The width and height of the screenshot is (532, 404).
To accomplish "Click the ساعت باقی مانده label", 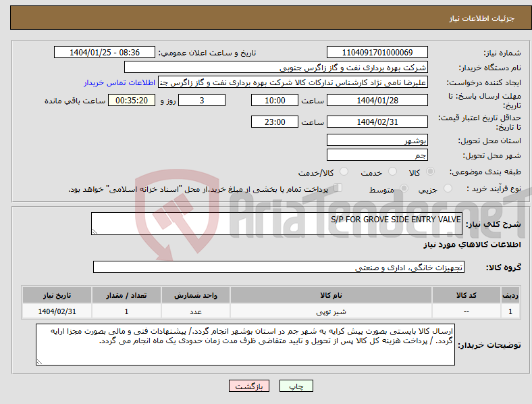I will pos(75,101).
